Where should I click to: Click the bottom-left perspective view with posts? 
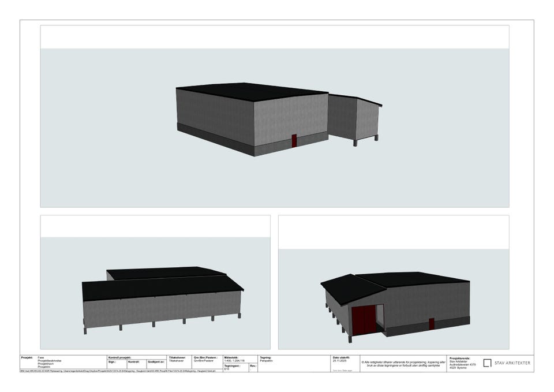[155, 282]
